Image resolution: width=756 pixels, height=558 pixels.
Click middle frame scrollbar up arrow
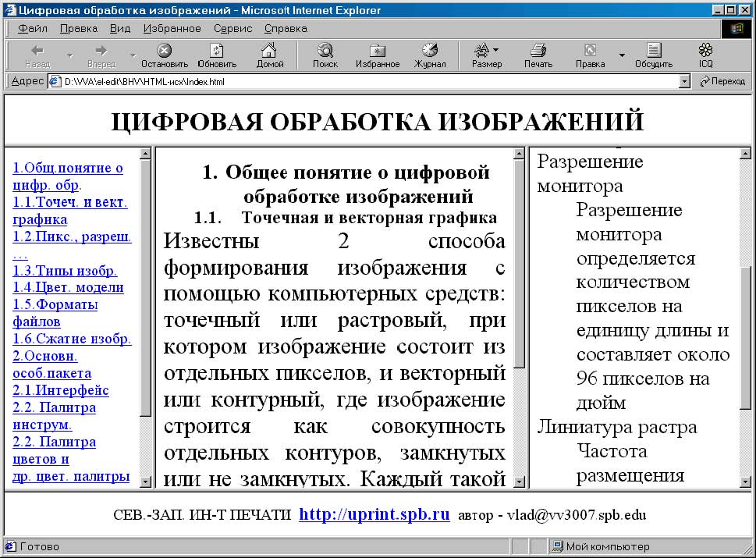point(520,154)
